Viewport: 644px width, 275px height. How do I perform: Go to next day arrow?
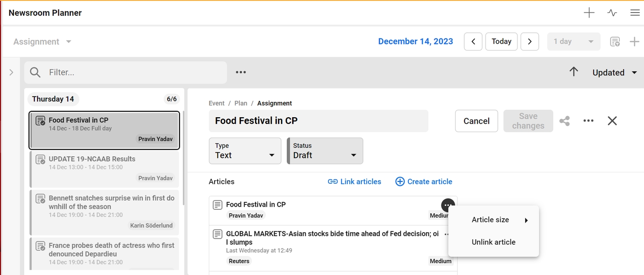529,41
